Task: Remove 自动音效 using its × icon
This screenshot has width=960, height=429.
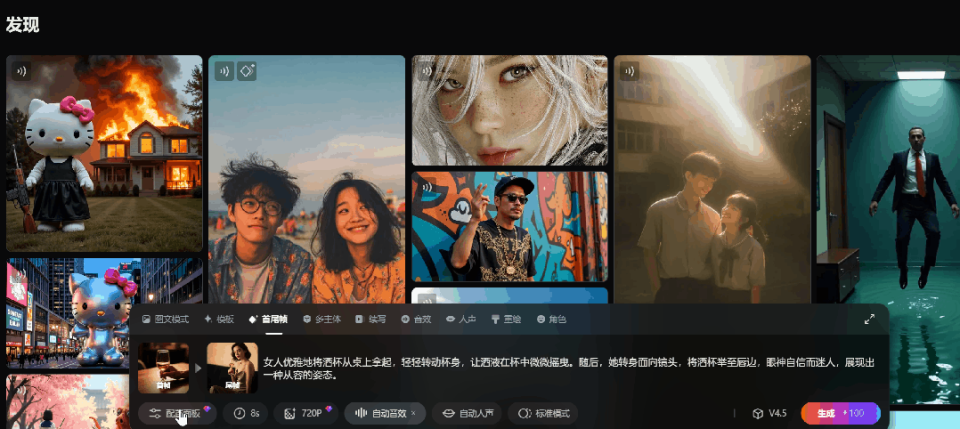Action: 413,414
